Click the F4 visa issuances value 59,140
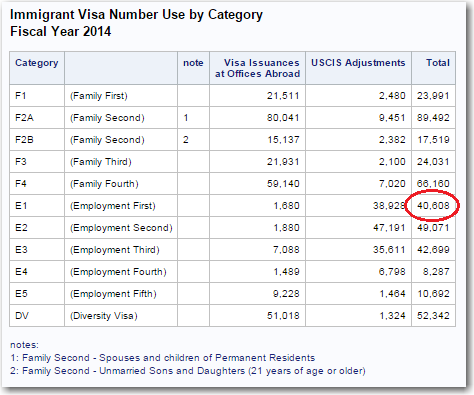Image resolution: width=474 pixels, height=395 pixels. 283,184
